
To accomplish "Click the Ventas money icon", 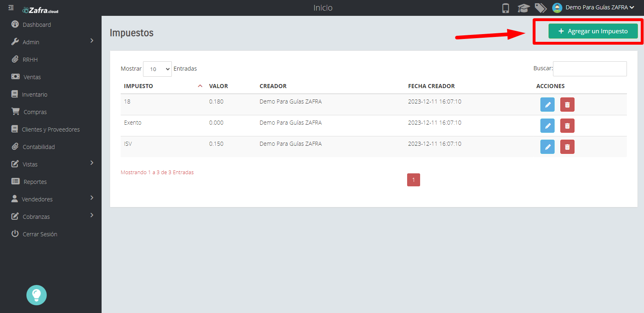I will coord(15,76).
